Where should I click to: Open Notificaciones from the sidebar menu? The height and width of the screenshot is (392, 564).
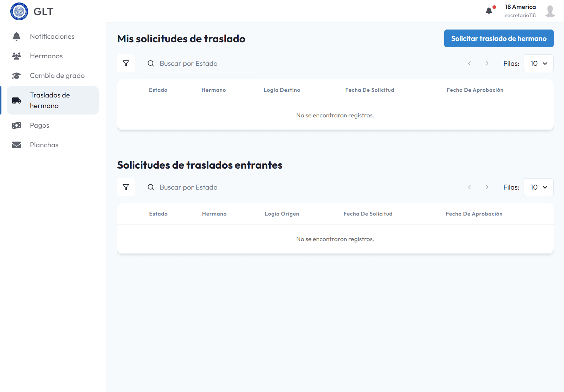click(52, 36)
